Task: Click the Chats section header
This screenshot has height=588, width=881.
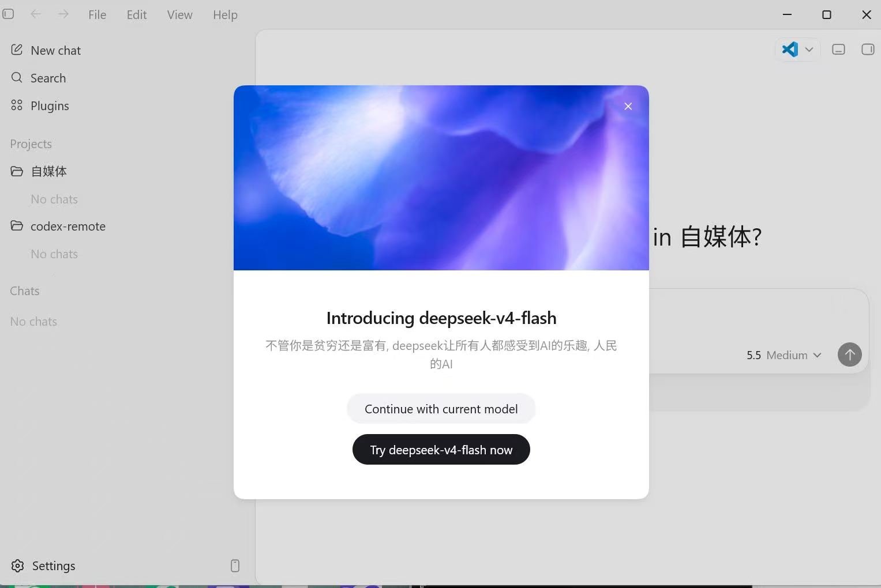Action: [x=24, y=291]
